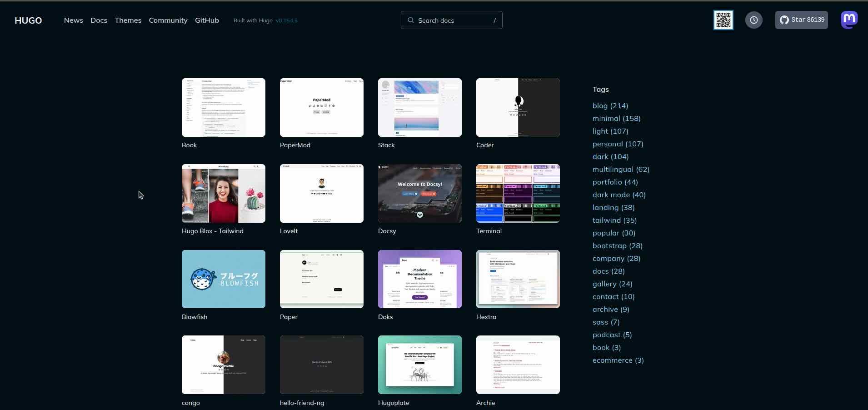Open the Paper theme thumbnail
The height and width of the screenshot is (410, 868).
(x=322, y=279)
